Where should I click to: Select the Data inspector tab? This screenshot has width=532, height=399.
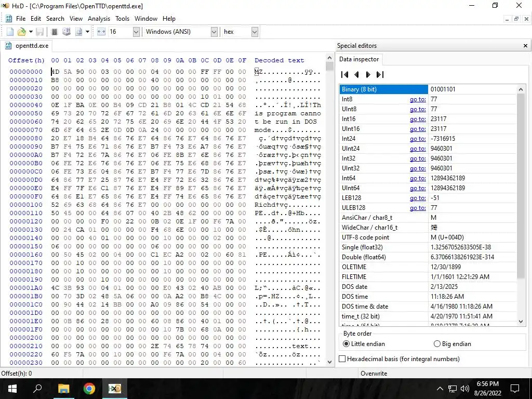point(358,59)
